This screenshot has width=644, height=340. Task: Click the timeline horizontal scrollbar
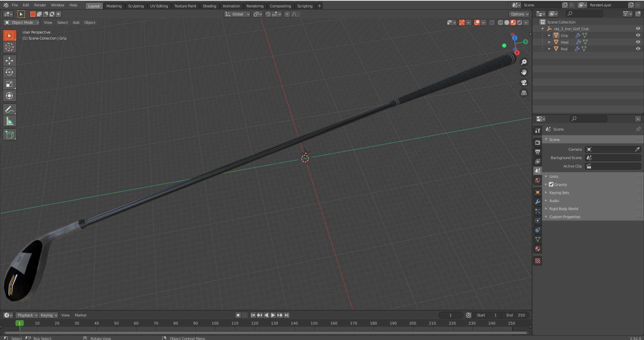266,333
